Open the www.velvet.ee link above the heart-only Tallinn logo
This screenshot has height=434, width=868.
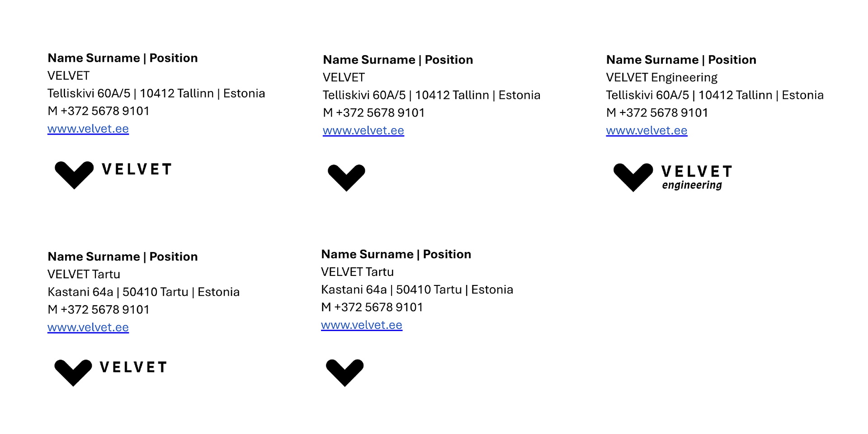point(363,131)
